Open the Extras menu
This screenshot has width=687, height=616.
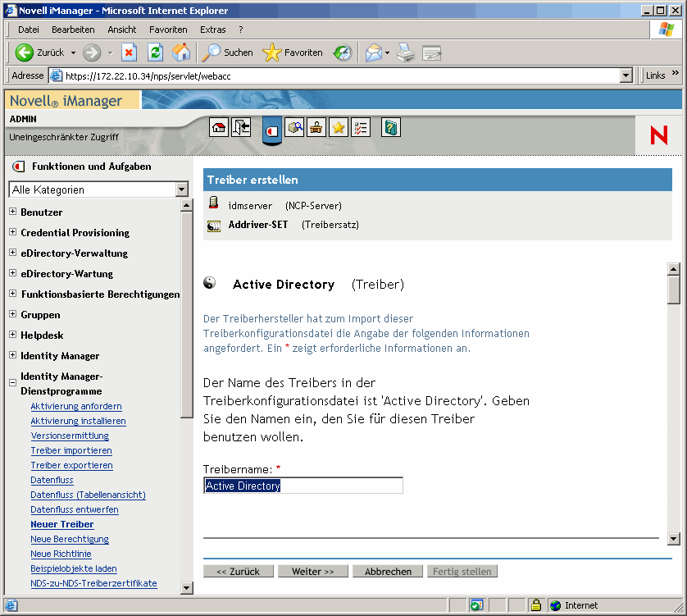pyautogui.click(x=212, y=29)
